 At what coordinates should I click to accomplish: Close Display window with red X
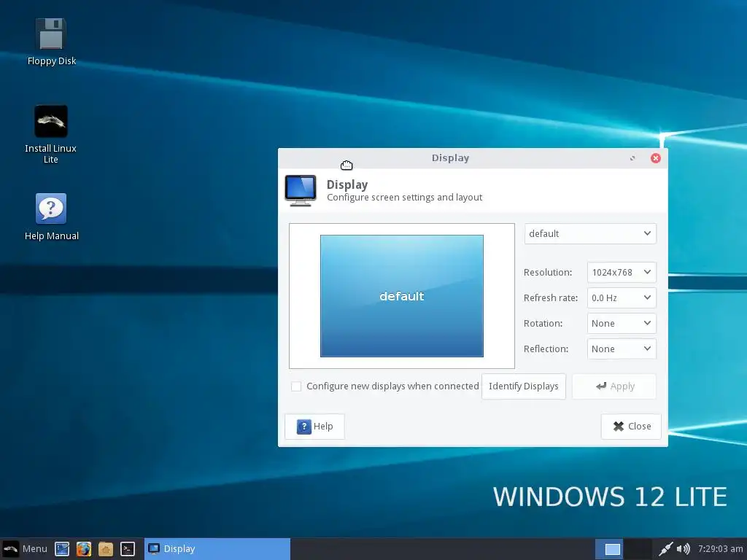656,158
